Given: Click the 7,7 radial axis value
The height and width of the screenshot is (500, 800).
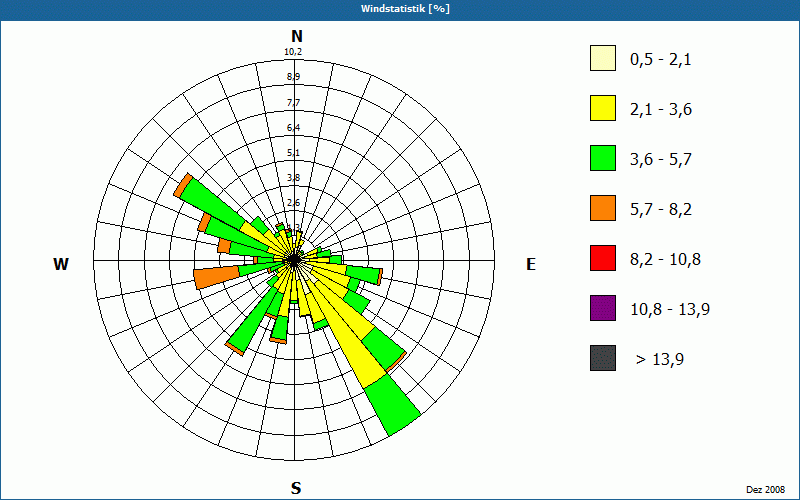Looking at the screenshot, I should coord(293,103).
